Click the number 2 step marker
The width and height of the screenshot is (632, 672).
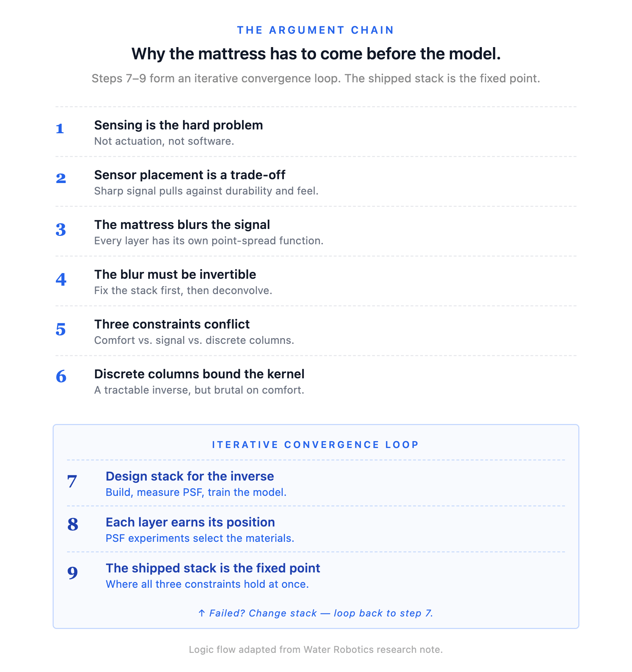pyautogui.click(x=61, y=178)
